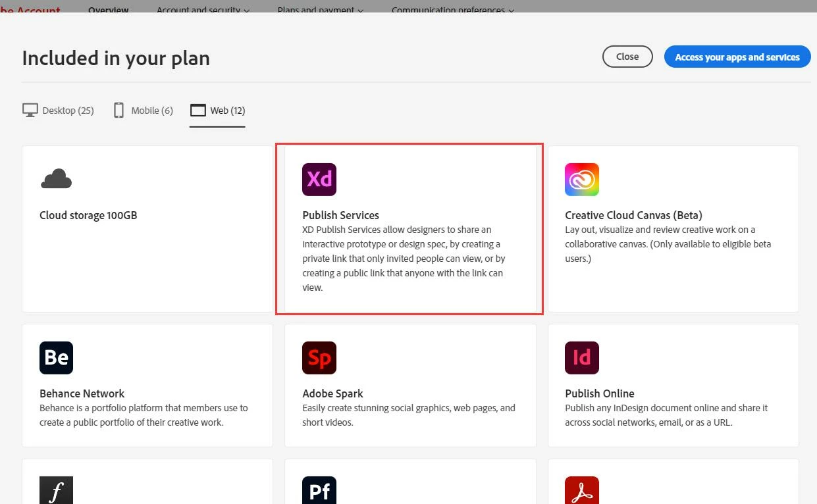
Task: Click the desktop monitor icon
Action: [x=30, y=110]
